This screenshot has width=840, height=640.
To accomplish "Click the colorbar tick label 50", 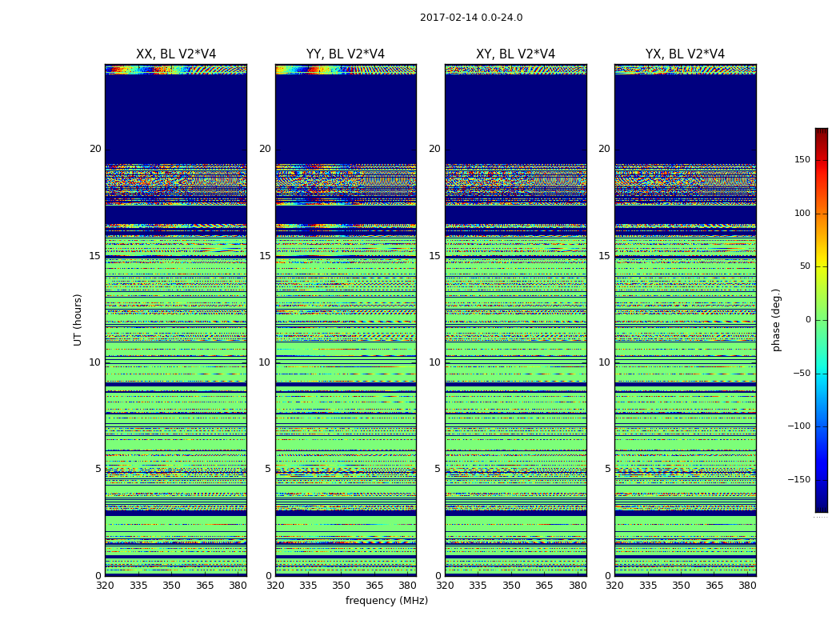I will pyautogui.click(x=803, y=266).
